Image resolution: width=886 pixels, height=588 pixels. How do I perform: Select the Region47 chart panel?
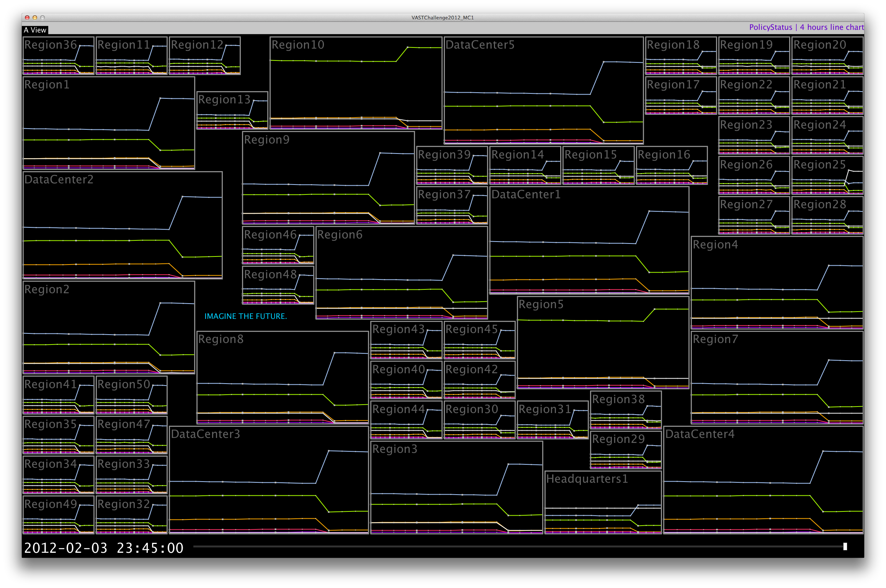(132, 435)
